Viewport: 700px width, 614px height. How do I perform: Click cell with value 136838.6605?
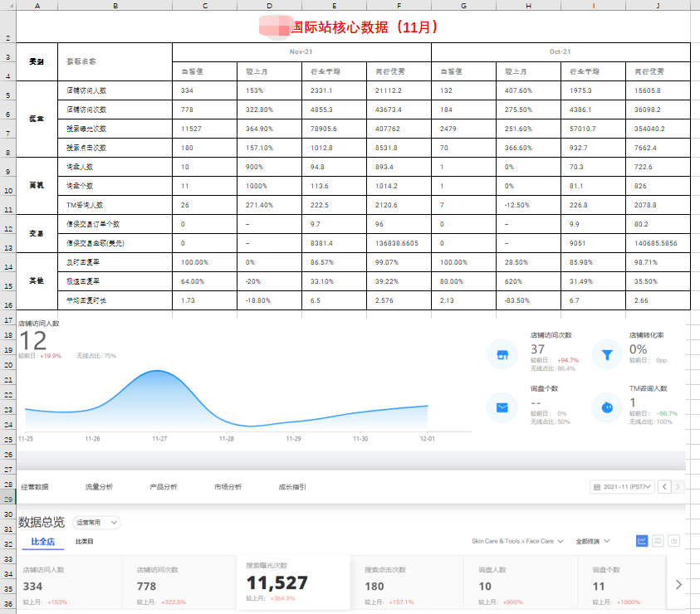[399, 243]
